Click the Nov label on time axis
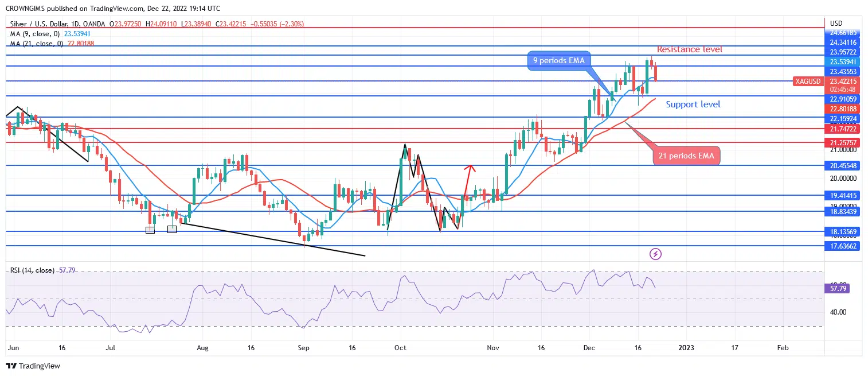The image size is (868, 376). [x=492, y=348]
